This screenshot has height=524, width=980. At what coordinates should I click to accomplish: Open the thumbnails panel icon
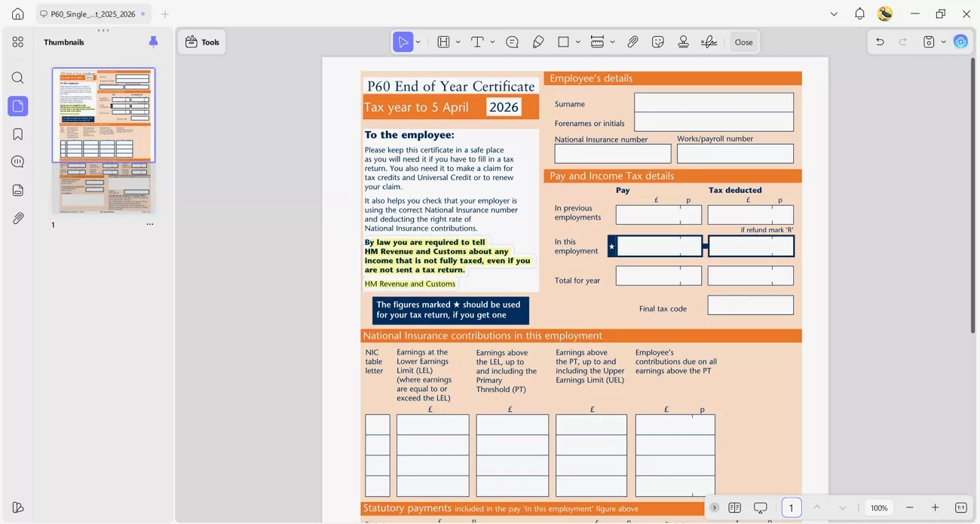[x=17, y=106]
